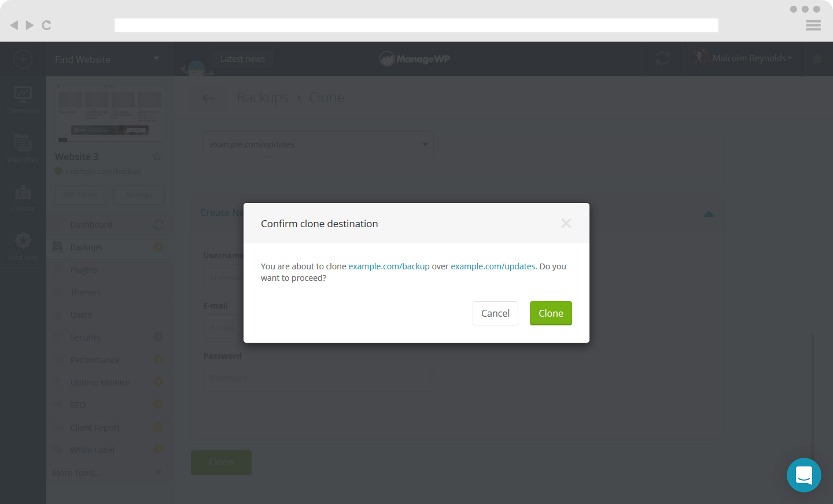Click the back arrow beside Backups breadcrumb
The height and width of the screenshot is (504, 833).
coord(208,98)
